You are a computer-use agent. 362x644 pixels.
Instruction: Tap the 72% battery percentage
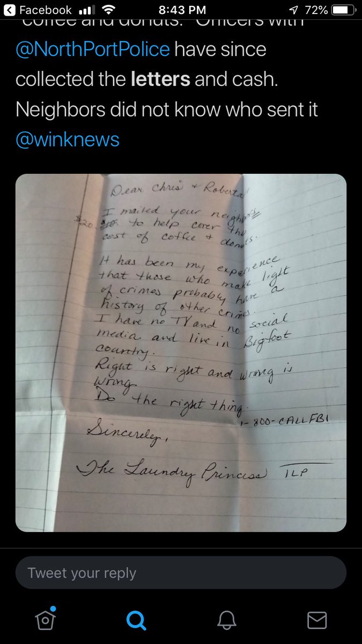click(316, 10)
